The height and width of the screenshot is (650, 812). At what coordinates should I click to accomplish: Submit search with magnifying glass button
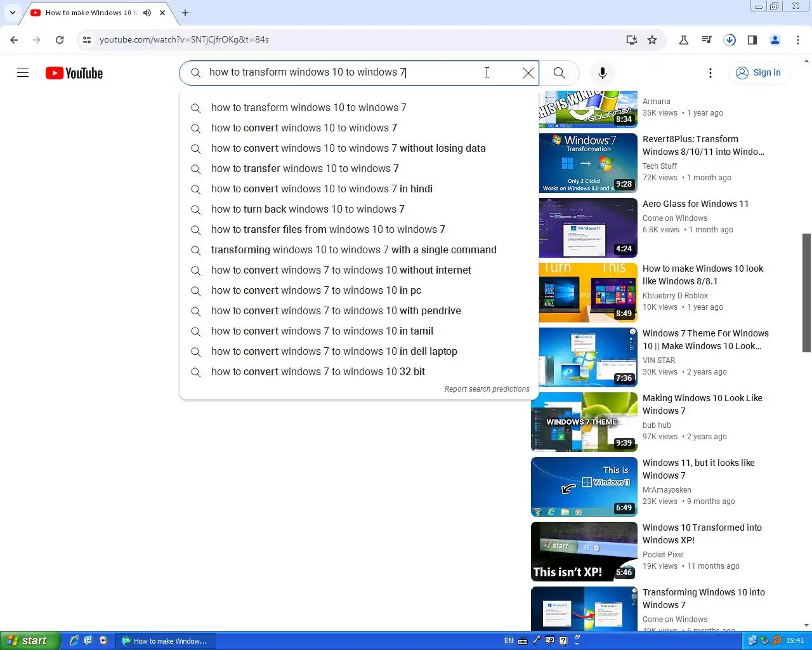coord(559,73)
